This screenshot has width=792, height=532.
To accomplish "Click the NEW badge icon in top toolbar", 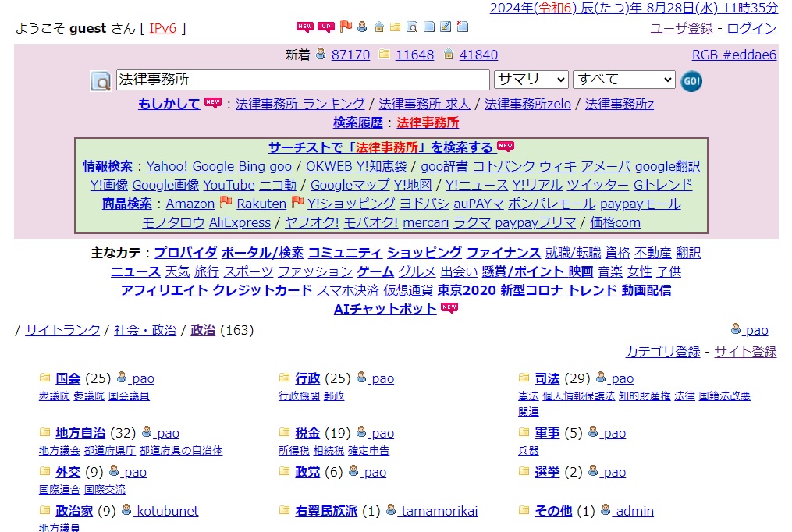I will 304,27.
